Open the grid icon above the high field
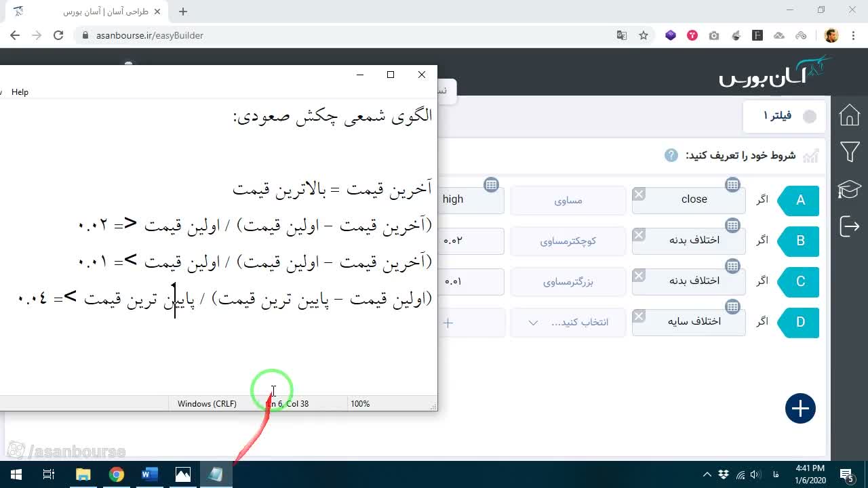The image size is (868, 488). tap(492, 184)
